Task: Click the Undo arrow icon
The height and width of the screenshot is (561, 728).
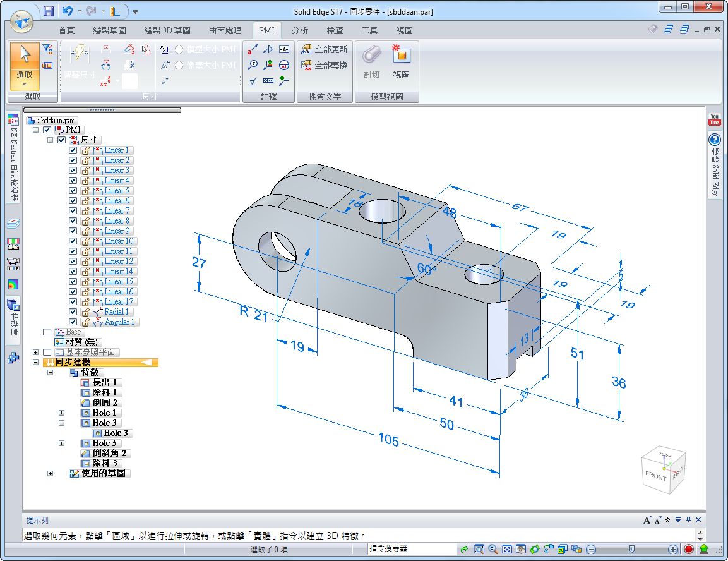Action: click(68, 11)
